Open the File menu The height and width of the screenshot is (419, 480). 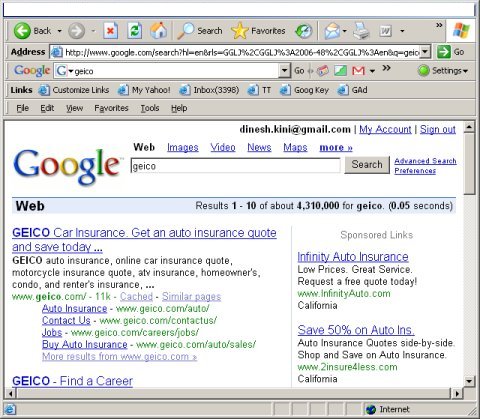22,108
